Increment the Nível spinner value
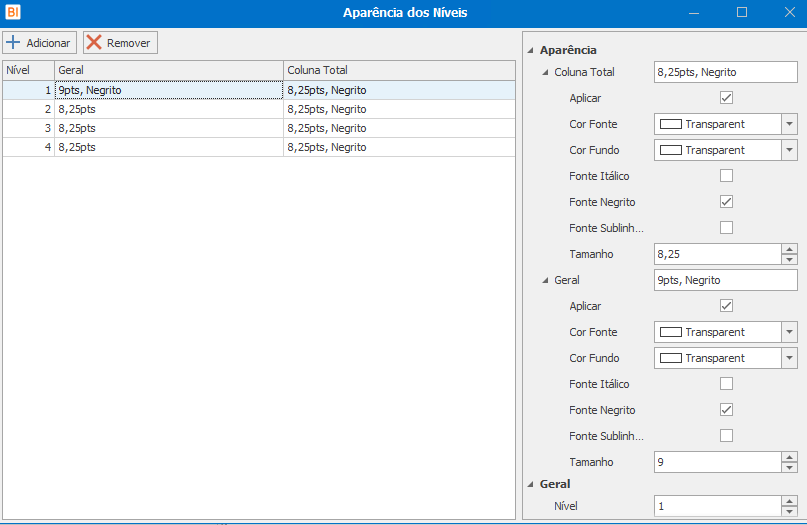 pos(790,501)
